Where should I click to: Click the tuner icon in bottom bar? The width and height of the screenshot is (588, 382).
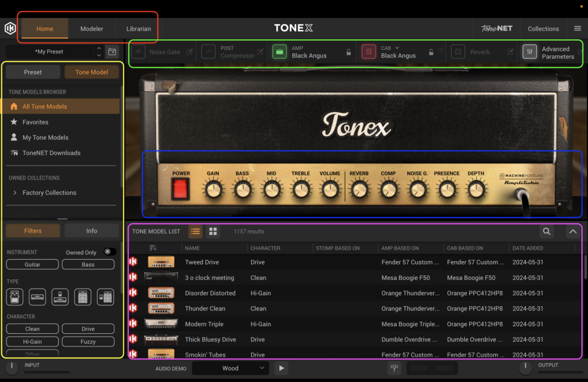[394, 368]
